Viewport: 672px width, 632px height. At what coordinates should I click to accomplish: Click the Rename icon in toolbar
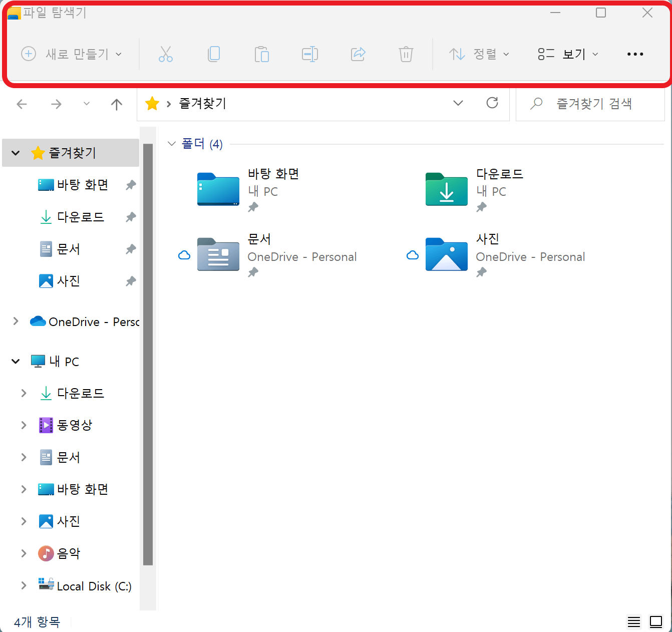tap(310, 54)
